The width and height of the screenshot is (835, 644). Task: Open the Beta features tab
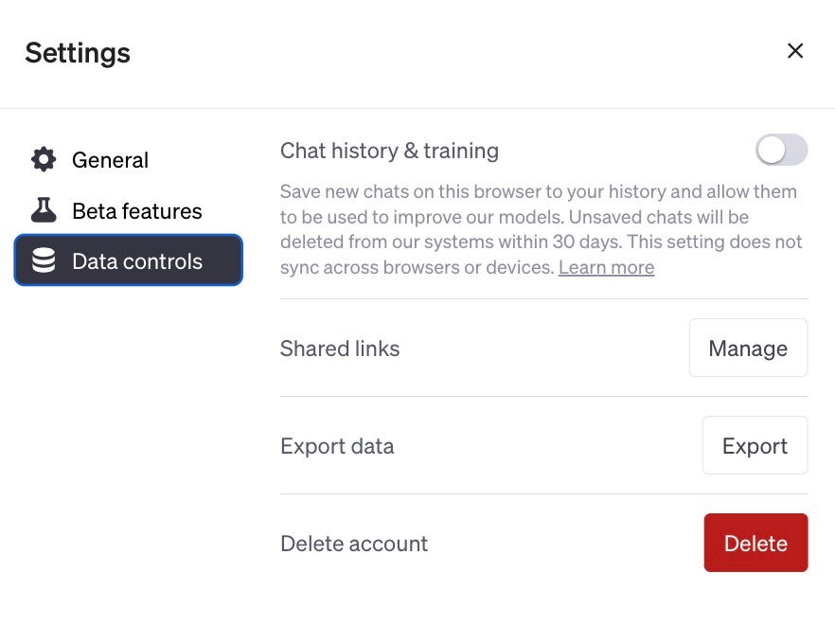coord(136,210)
